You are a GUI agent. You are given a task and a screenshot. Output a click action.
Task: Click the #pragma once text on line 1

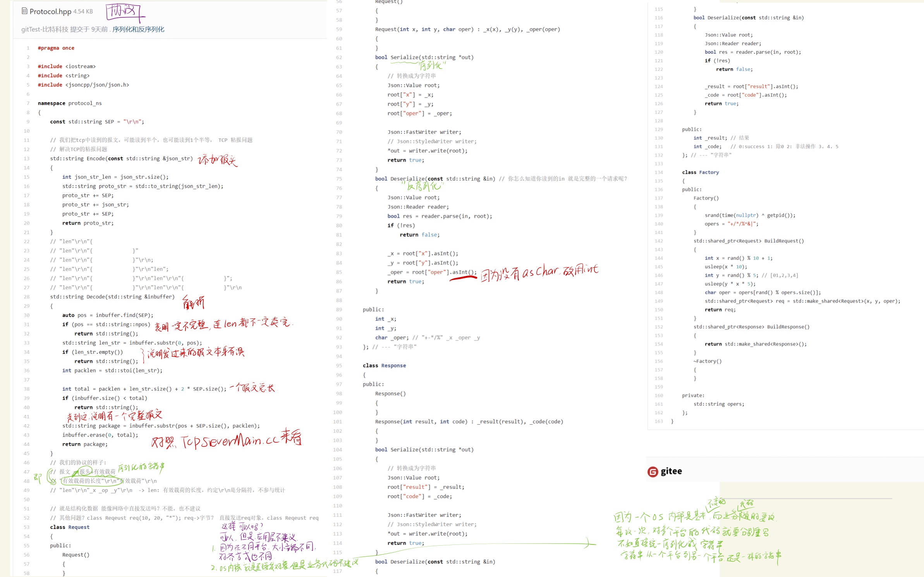point(56,48)
